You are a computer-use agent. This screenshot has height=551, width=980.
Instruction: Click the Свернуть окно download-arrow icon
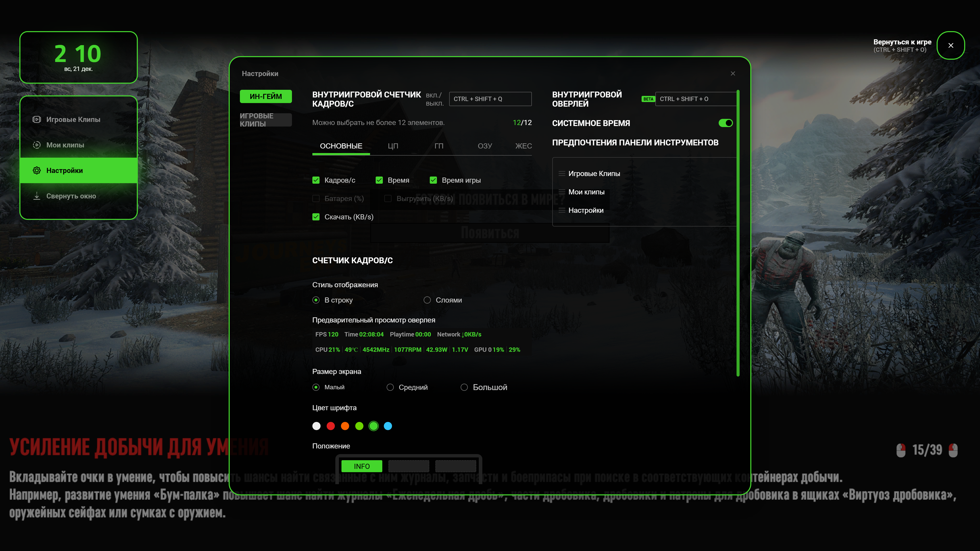coord(36,196)
